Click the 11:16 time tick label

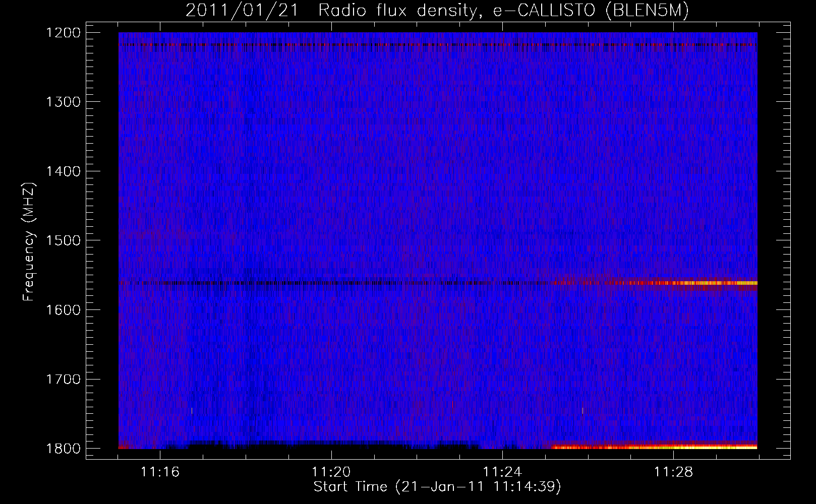pyautogui.click(x=160, y=472)
